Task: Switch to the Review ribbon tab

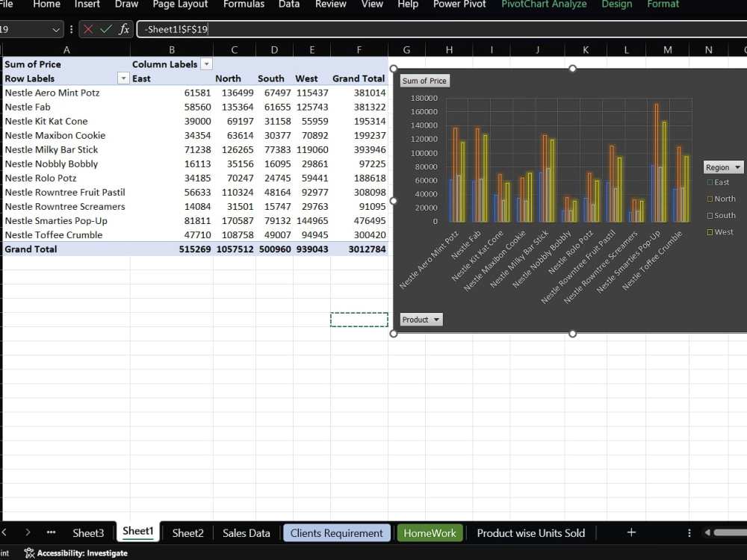Action: [331, 4]
